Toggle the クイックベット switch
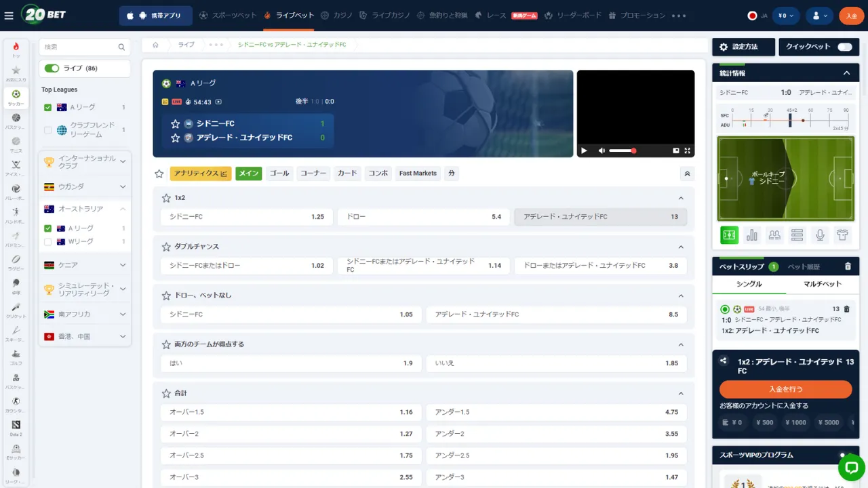 click(x=844, y=47)
